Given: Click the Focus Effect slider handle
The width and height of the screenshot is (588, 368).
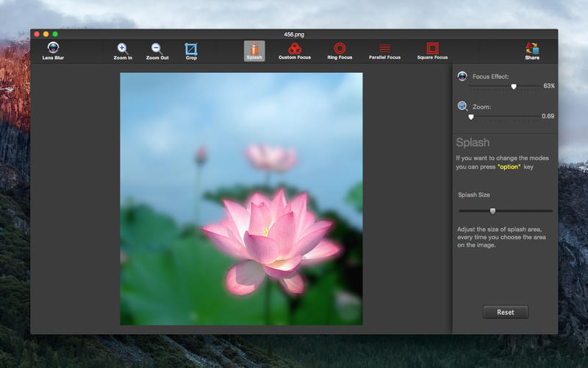Looking at the screenshot, I should click(513, 86).
